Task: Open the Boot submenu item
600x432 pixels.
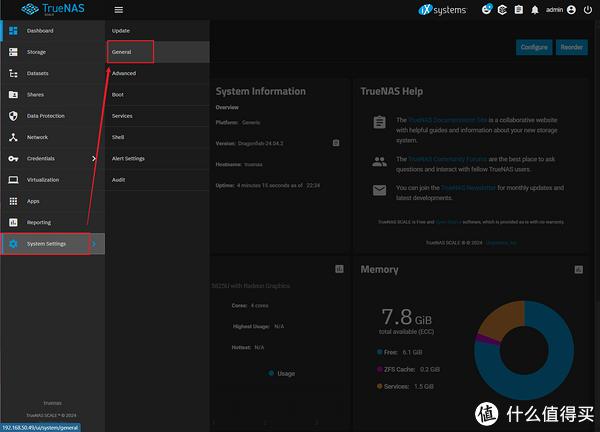Action: pos(157,95)
